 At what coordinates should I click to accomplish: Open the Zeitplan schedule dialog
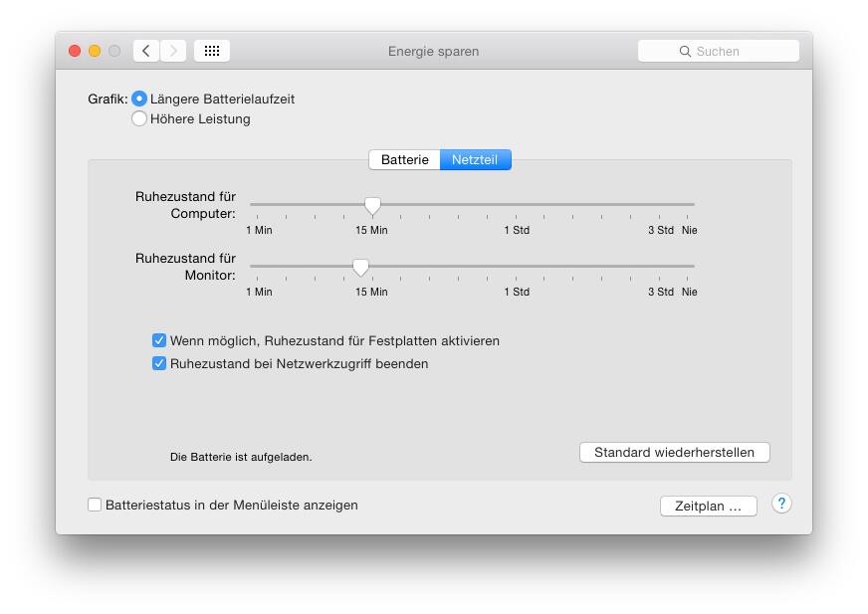pyautogui.click(x=708, y=506)
